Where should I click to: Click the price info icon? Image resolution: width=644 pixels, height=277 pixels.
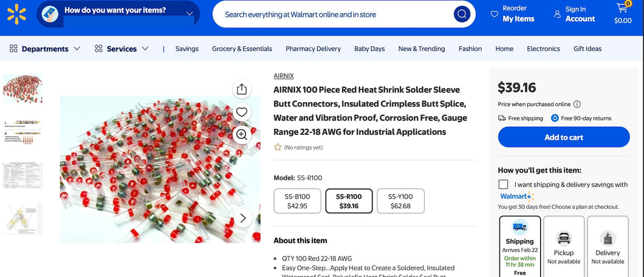click(577, 104)
